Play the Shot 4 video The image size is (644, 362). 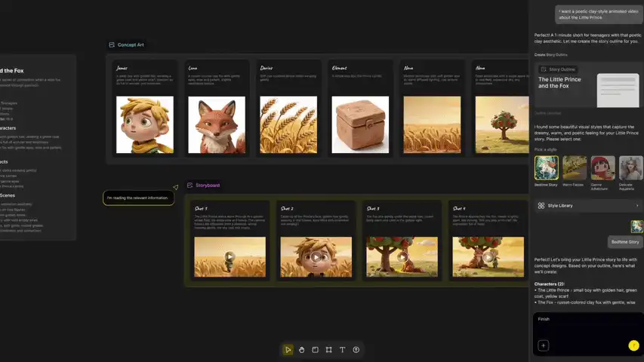[488, 257]
